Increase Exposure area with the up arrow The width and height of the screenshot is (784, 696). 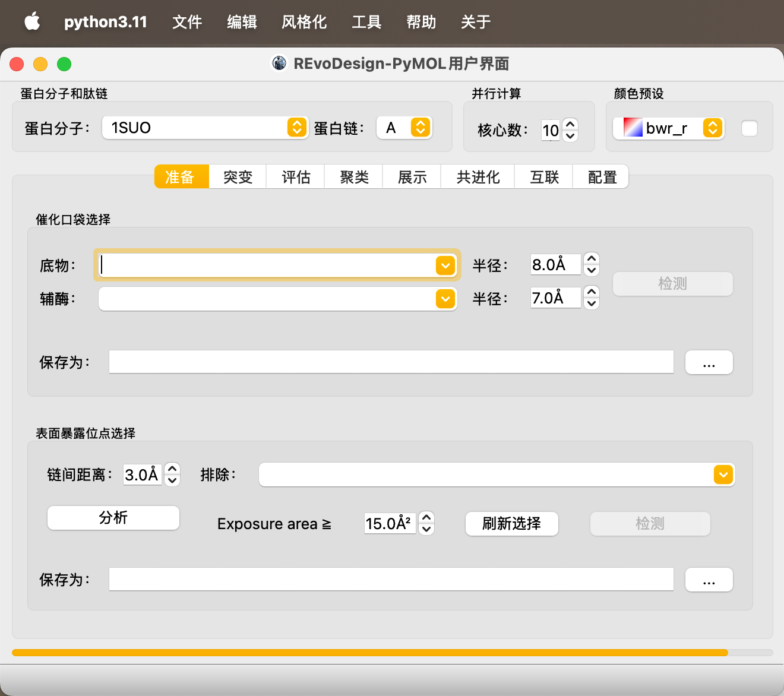(426, 517)
